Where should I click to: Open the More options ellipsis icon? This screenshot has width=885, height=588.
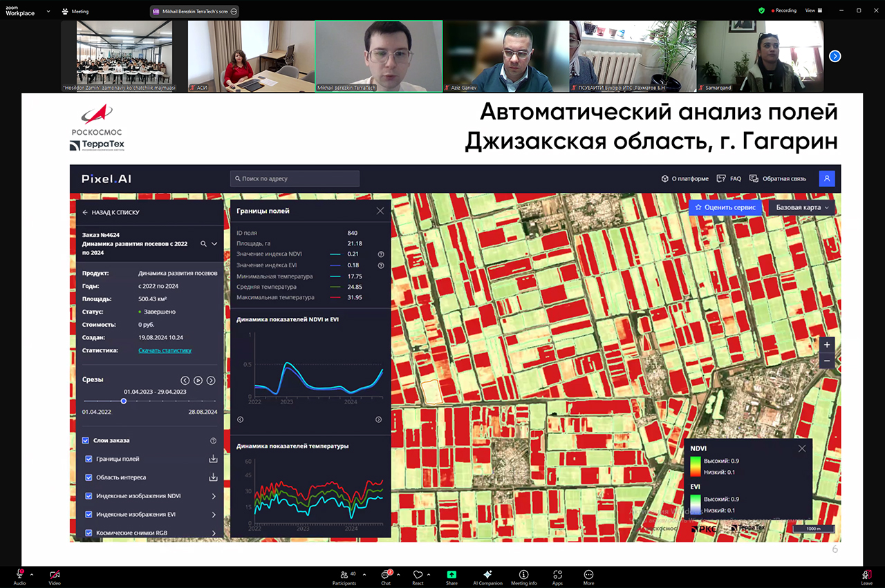tap(588, 574)
